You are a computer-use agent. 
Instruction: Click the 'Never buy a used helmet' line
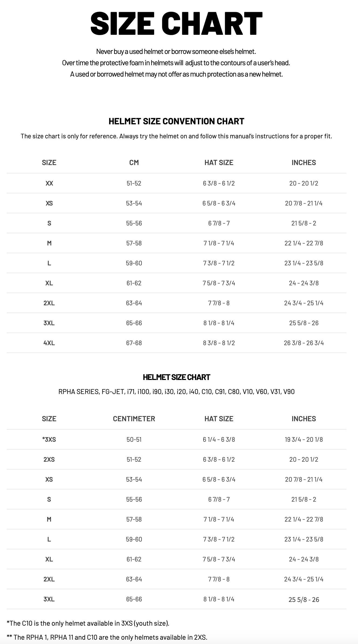176,52
